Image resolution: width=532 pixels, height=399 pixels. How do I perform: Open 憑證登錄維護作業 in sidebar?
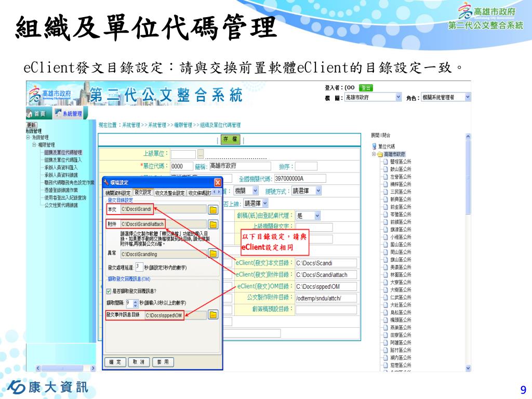point(61,190)
